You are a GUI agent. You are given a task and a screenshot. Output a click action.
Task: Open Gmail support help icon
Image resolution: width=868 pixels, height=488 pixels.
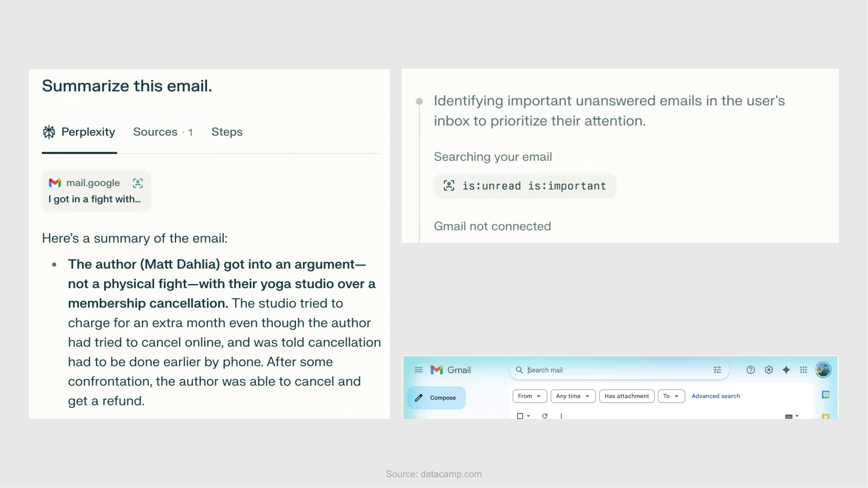tap(751, 370)
